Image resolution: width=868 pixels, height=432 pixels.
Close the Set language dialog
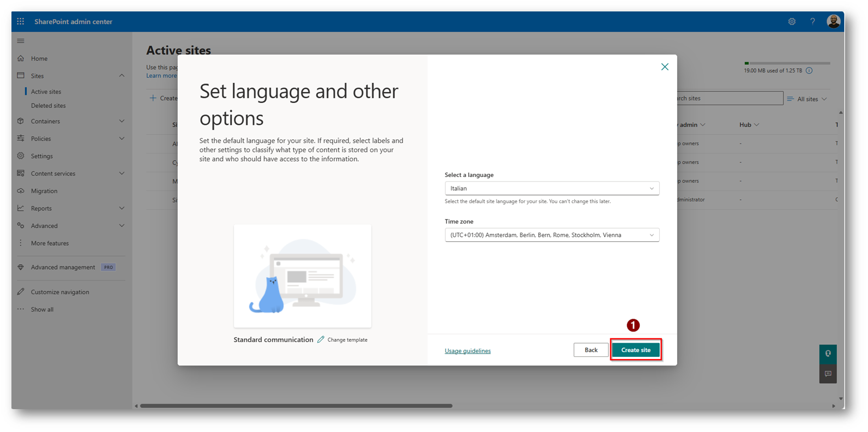point(665,67)
